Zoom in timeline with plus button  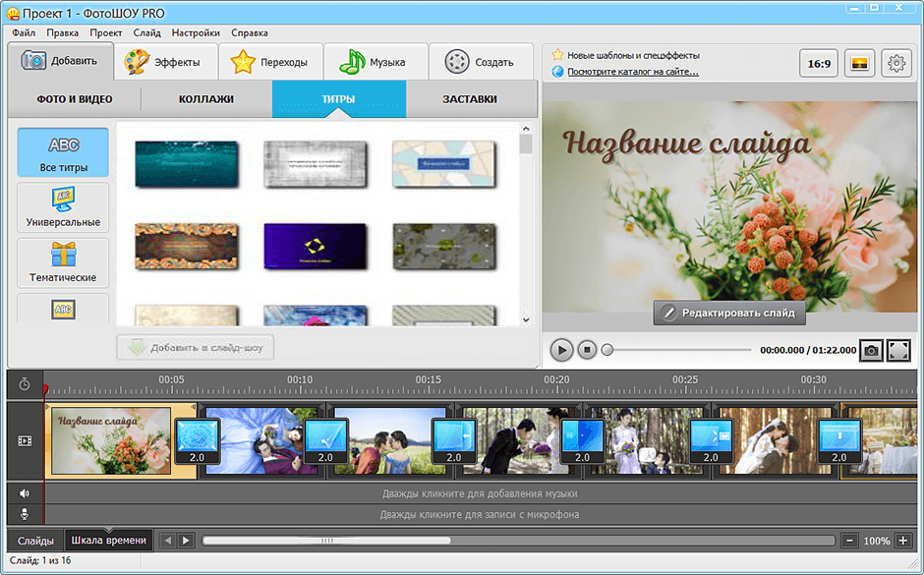click(902, 541)
